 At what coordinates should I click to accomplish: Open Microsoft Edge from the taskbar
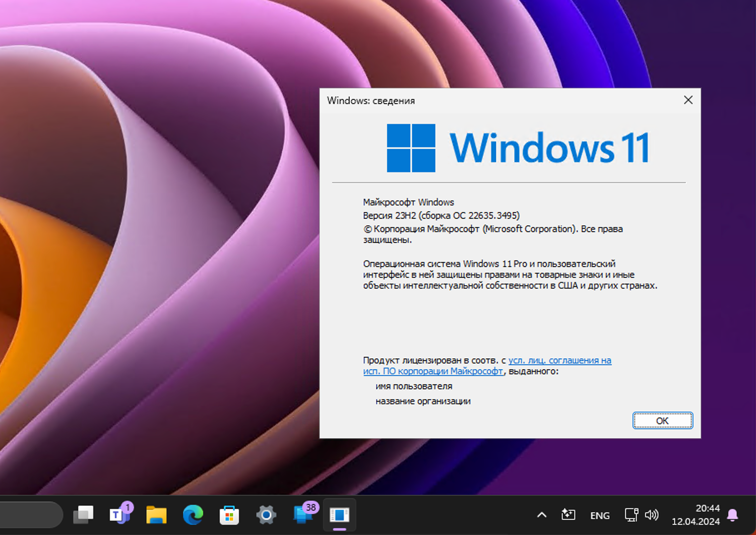point(193,515)
